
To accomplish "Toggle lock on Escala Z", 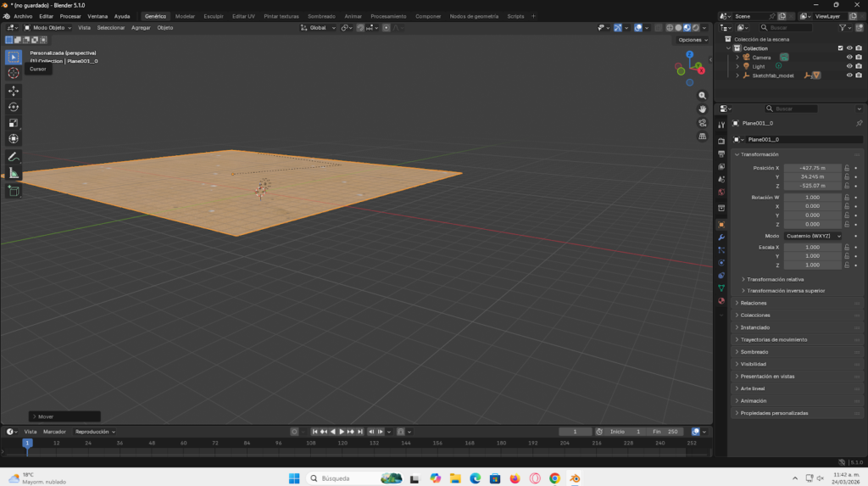I will click(x=847, y=265).
